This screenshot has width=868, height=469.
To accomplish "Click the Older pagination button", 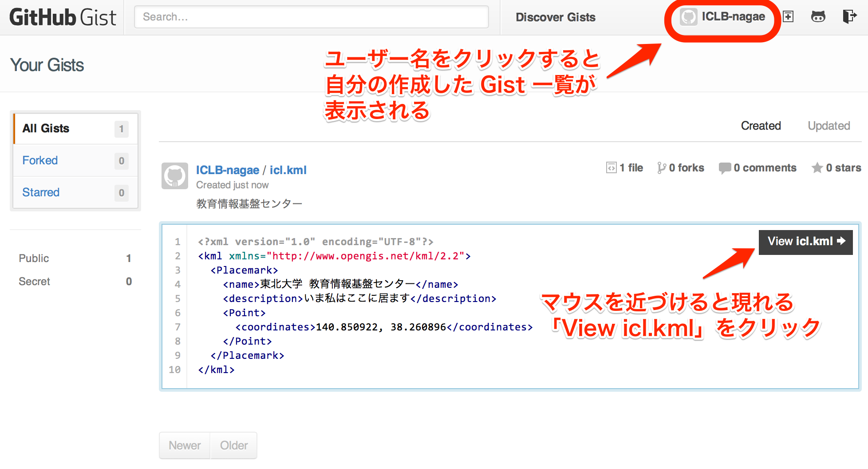I will 234,445.
